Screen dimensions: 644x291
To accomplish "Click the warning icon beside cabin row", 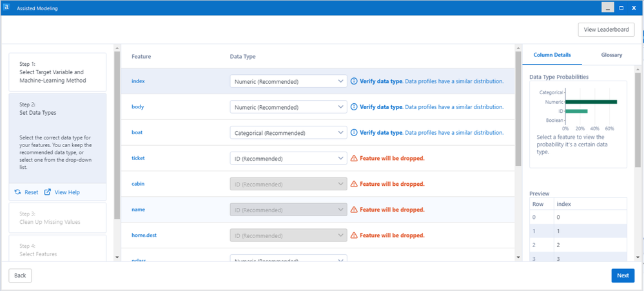I will pyautogui.click(x=354, y=184).
